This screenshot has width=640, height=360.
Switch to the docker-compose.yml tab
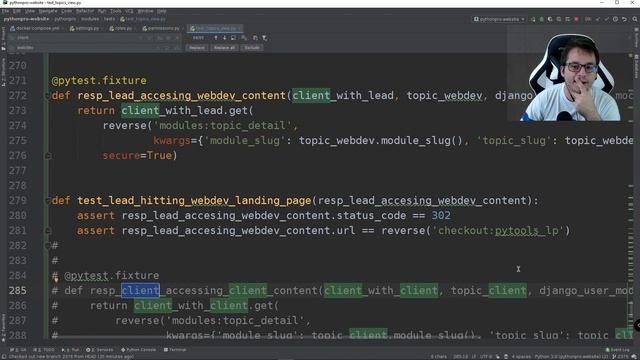(x=35, y=29)
